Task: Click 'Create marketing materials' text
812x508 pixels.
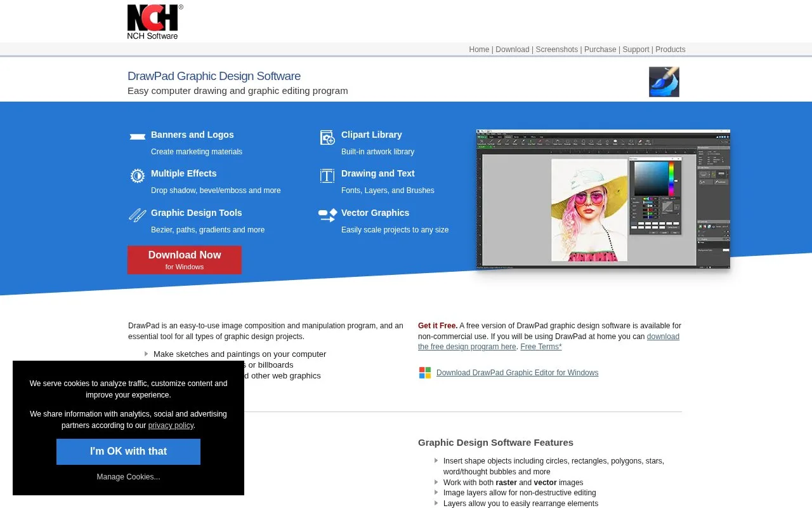Action: (197, 152)
